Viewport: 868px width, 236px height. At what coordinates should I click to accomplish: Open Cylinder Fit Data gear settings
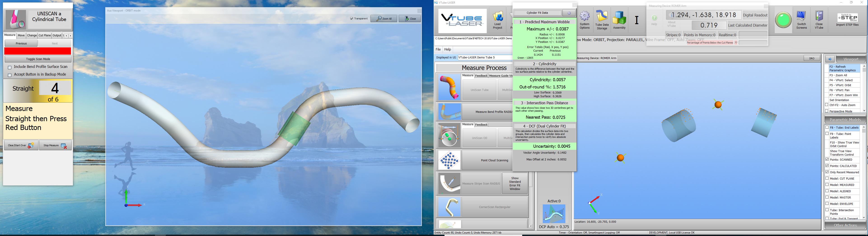pos(569,13)
